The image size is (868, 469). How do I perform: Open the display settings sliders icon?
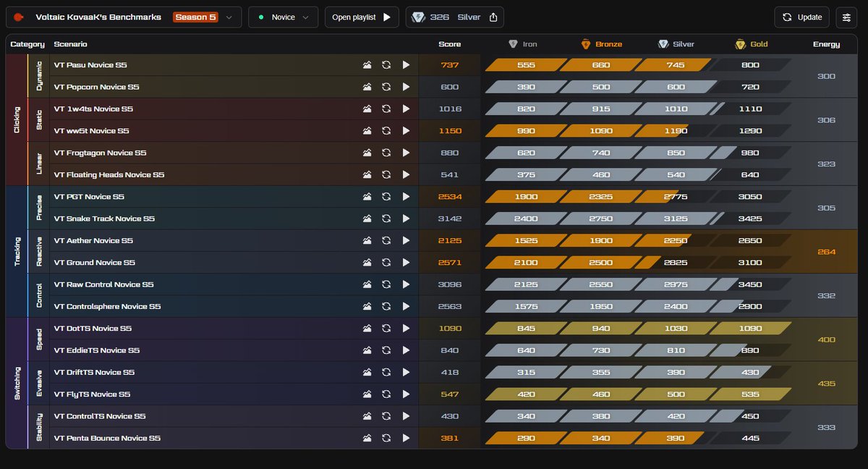click(x=846, y=17)
